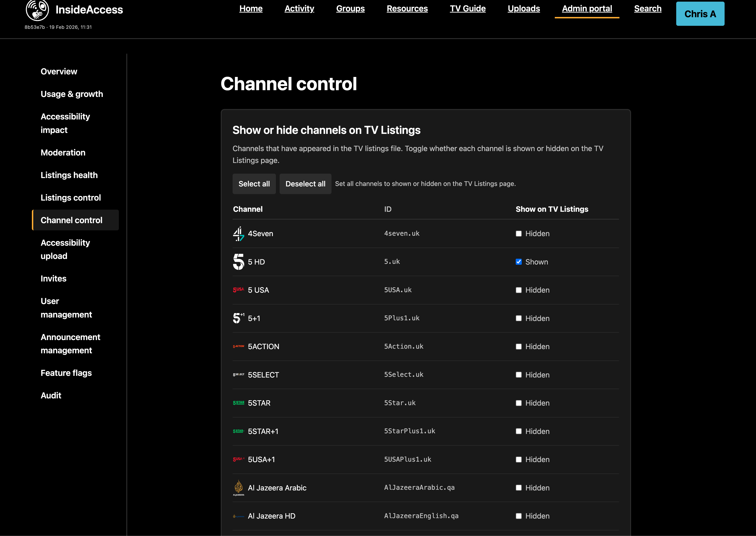
Task: Click the 5+1 channel logo
Action: tap(238, 318)
